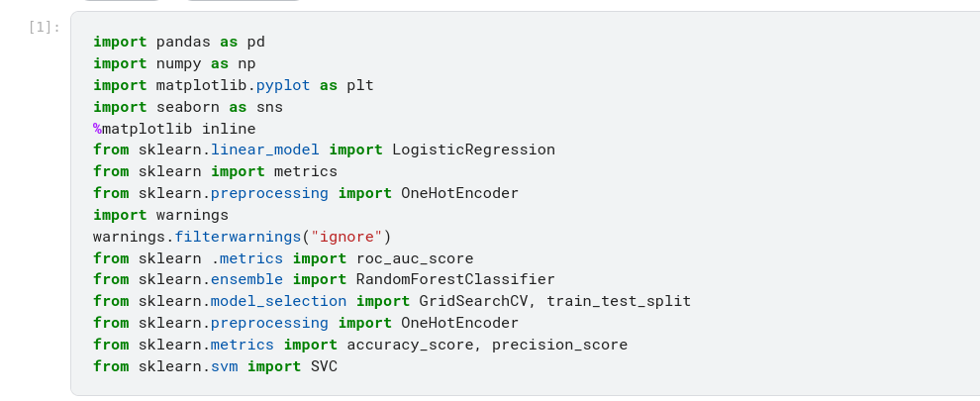
Task: Click 'precision_score' in the code
Action: (559, 345)
